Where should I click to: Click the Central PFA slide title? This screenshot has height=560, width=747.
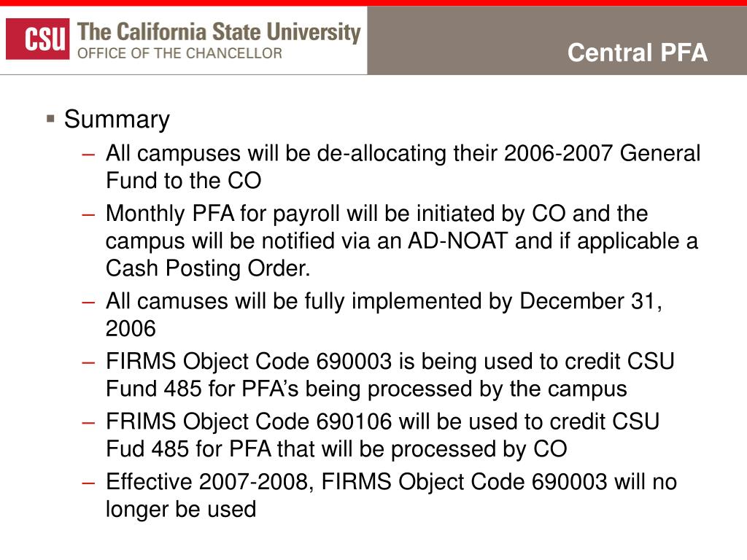(637, 52)
